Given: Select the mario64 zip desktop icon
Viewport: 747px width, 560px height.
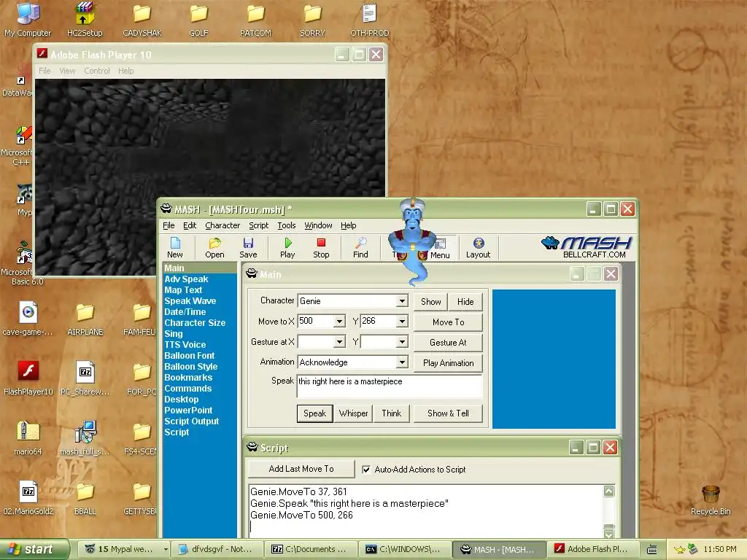Looking at the screenshot, I should (28, 438).
